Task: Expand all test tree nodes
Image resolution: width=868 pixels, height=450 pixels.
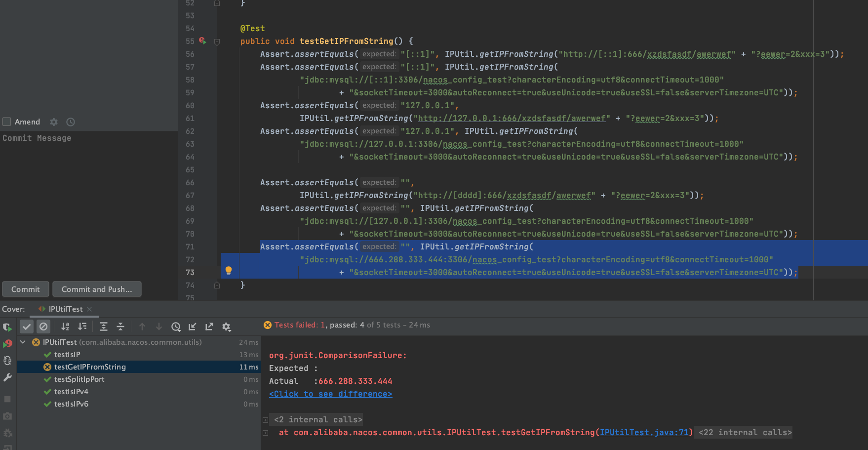Action: pos(103,327)
